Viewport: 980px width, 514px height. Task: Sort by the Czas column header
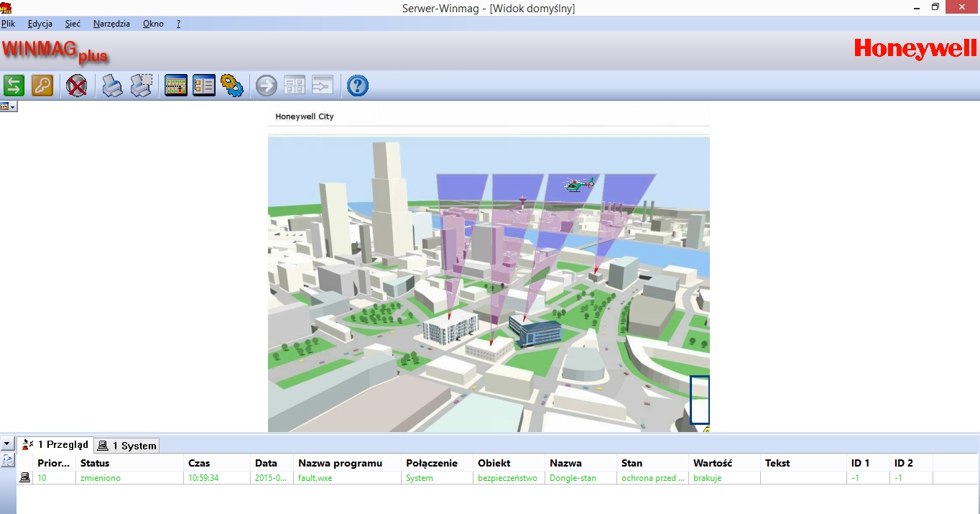(218, 463)
